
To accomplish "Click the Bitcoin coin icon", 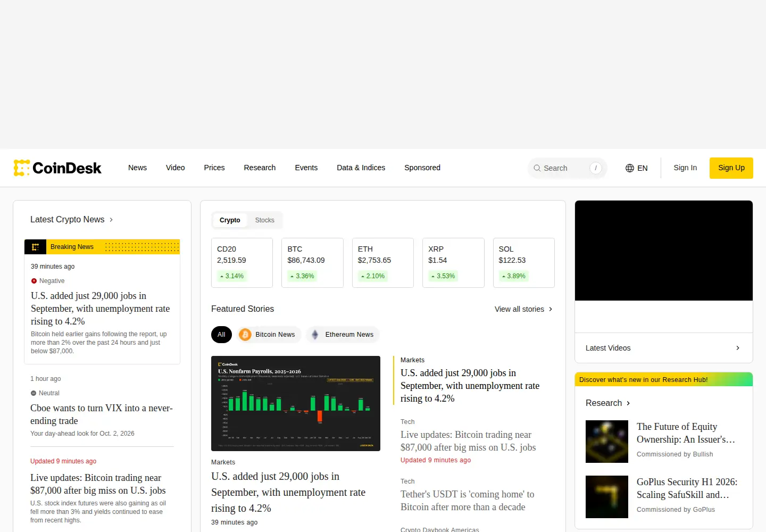I will [x=245, y=335].
